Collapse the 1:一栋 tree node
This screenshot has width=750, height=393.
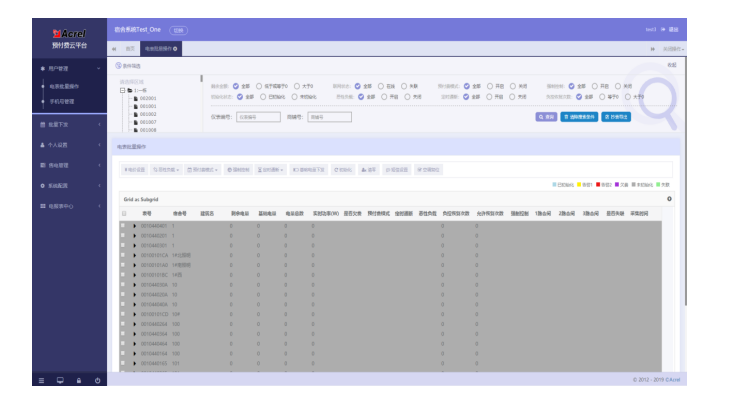[x=122, y=90]
